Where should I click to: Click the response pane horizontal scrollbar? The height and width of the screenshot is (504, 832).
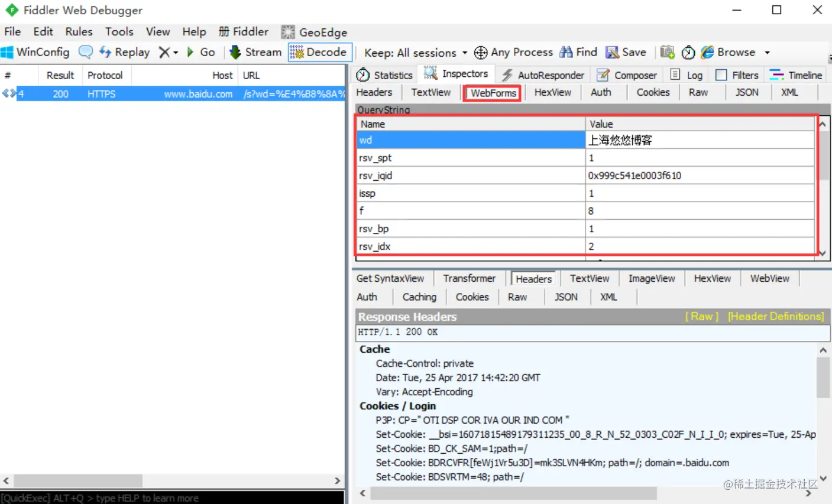point(586,493)
